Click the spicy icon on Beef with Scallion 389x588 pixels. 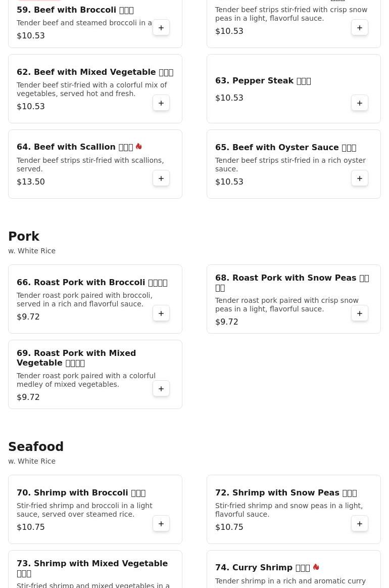[x=139, y=147]
